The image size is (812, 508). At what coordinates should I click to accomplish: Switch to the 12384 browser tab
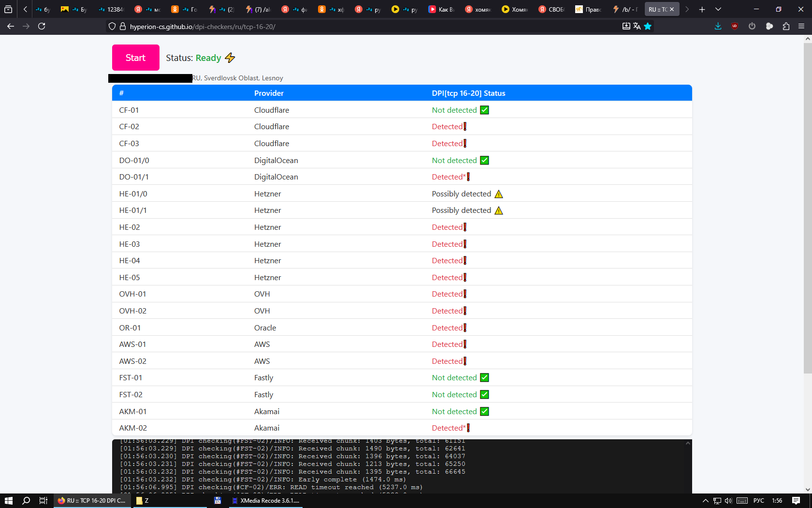[110, 9]
